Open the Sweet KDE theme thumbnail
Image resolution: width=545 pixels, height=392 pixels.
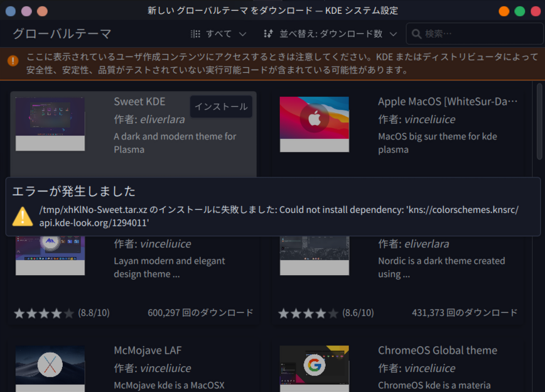pos(50,124)
